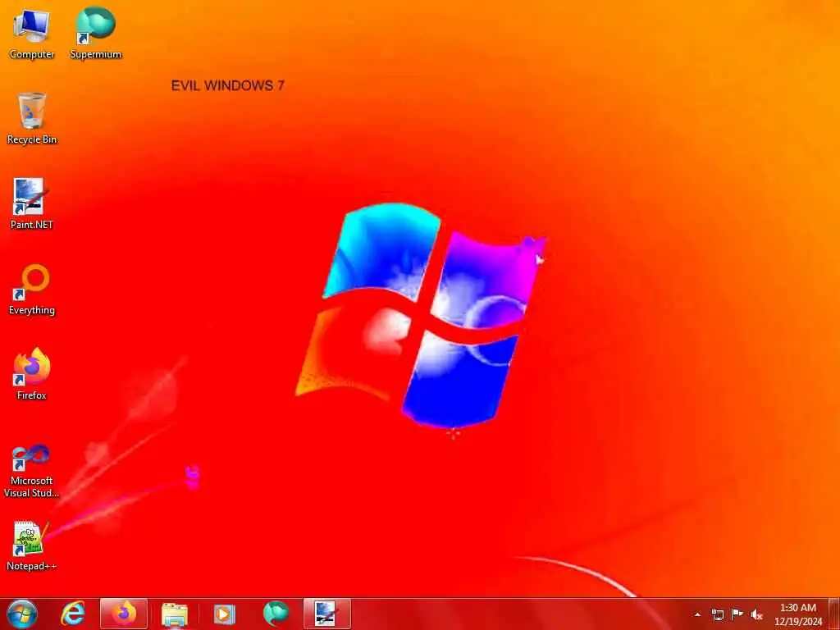Select the Supermium desktop shortcut
Screen dimensions: 840x630
tap(96, 33)
